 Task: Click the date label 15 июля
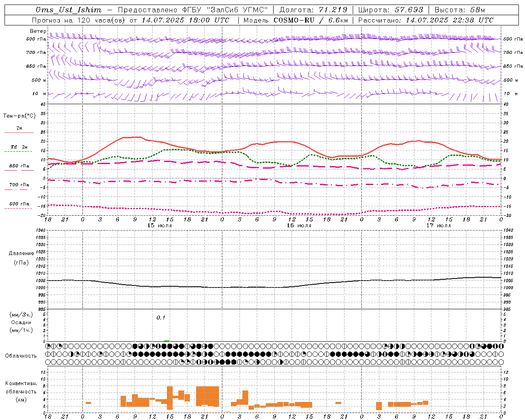click(x=160, y=226)
